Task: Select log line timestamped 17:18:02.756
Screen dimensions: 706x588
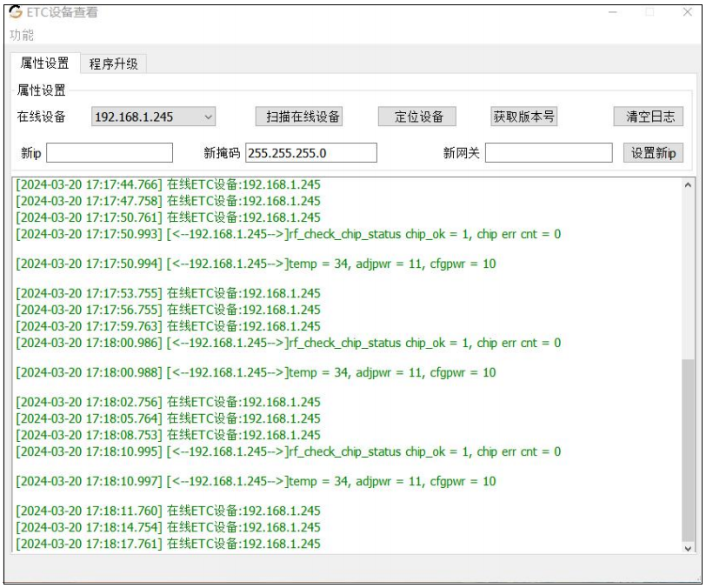Action: 169,403
